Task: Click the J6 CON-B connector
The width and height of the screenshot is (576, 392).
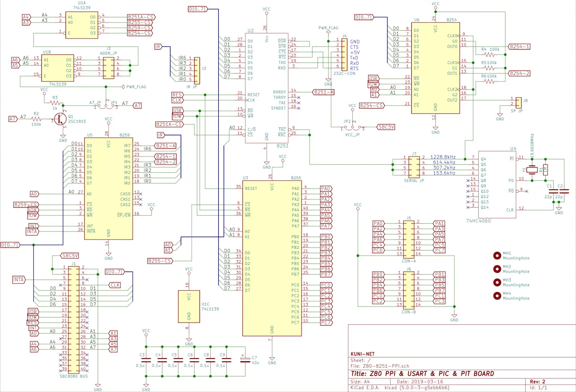Action: pos(409,290)
